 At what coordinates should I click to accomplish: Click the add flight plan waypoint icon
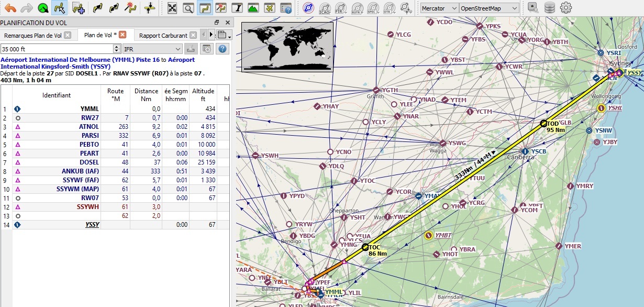coord(79,8)
